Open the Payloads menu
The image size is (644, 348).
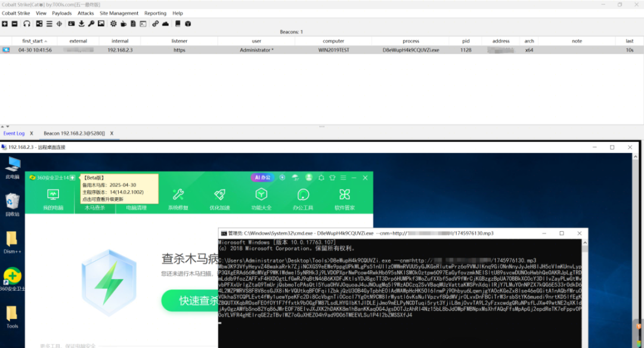coord(62,13)
